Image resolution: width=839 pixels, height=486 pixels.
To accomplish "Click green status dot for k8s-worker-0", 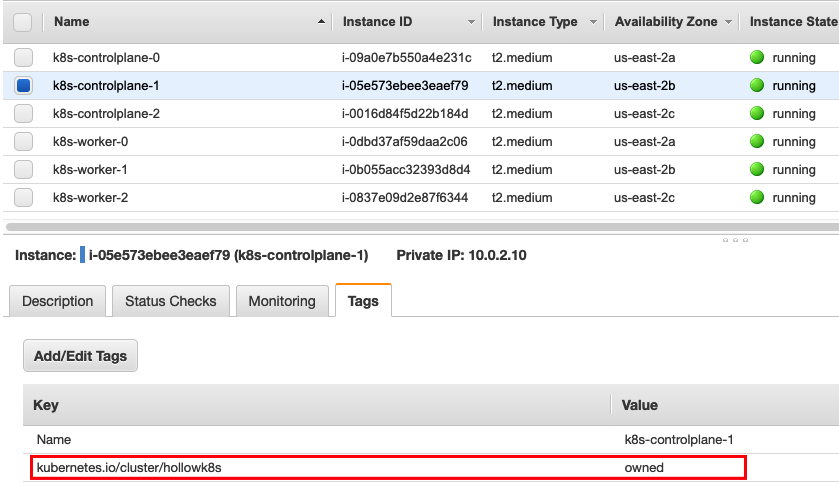I will pyautogui.click(x=757, y=142).
